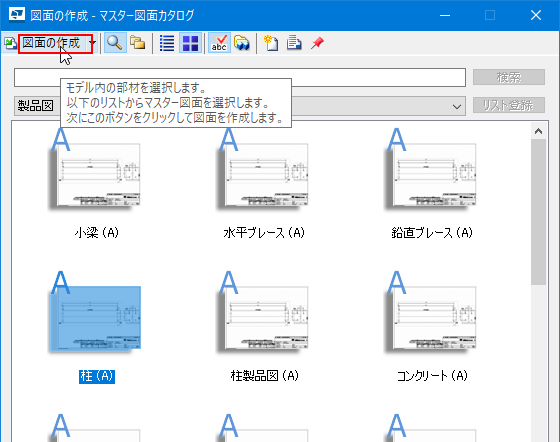The image size is (560, 442).
Task: Click the stacked folders toolbar icon
Action: (138, 43)
